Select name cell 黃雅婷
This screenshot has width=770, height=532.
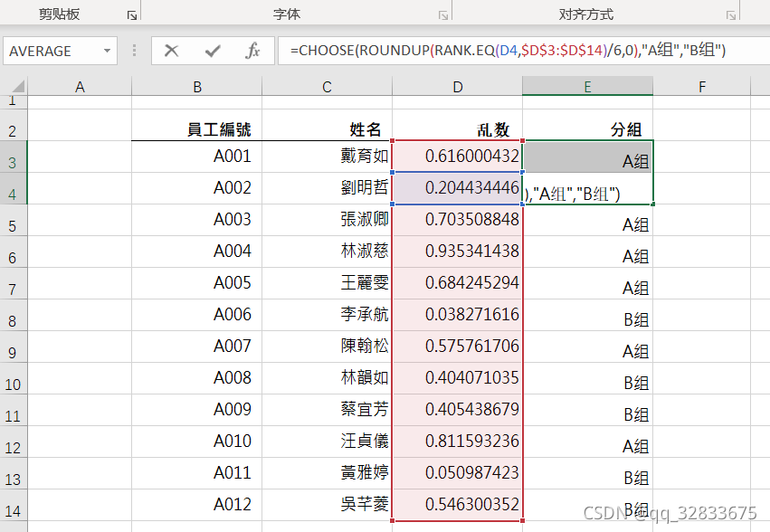click(327, 473)
